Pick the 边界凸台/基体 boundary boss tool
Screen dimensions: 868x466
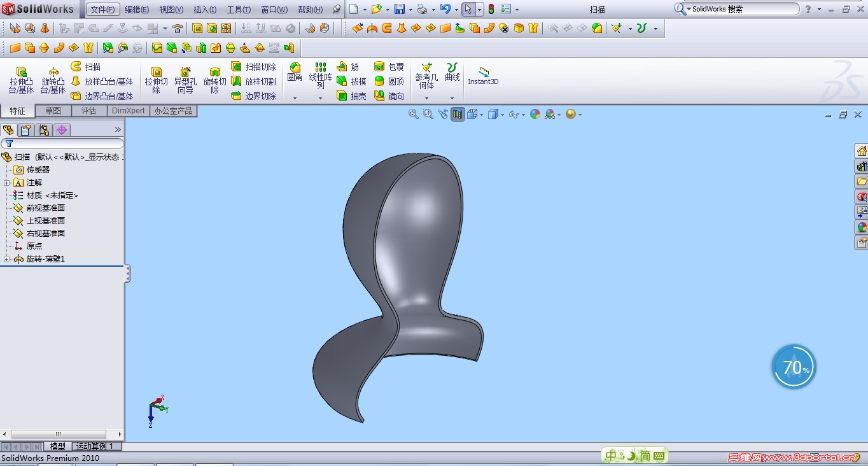pyautogui.click(x=102, y=96)
